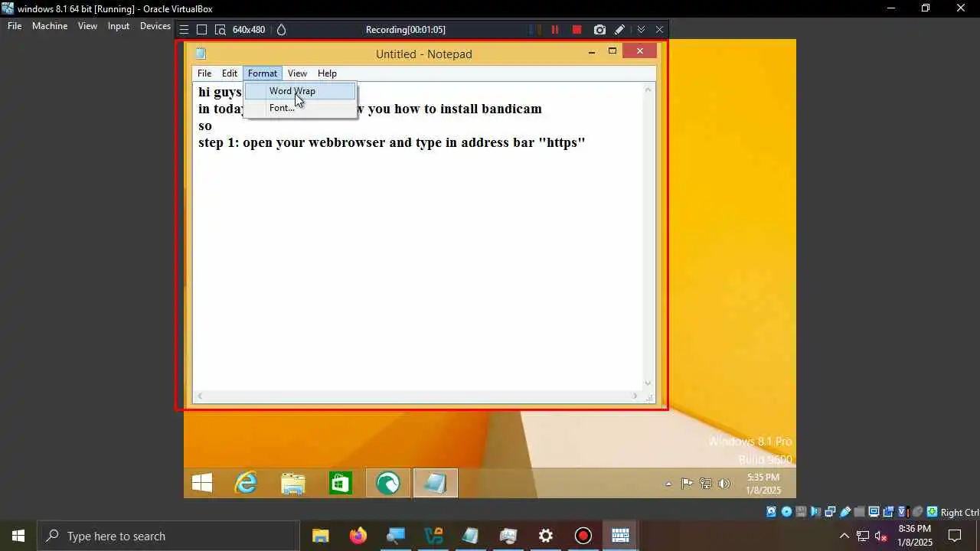Activate the pencil drawing tool in recorder bar
Image resolution: width=980 pixels, height=551 pixels.
[x=620, y=30]
